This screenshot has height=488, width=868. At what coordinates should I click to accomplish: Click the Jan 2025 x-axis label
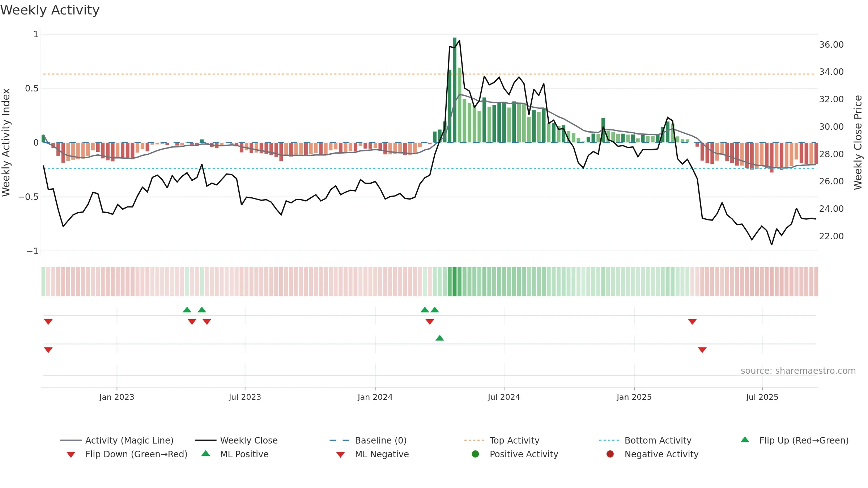click(x=634, y=397)
